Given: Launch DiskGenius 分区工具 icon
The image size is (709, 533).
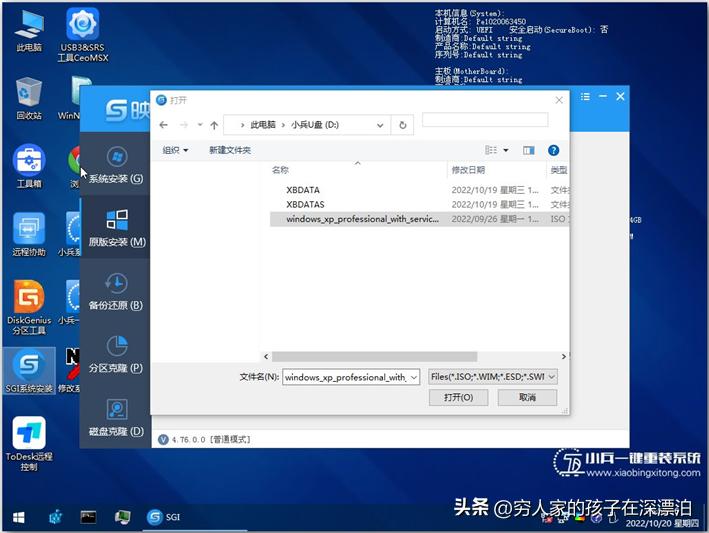Looking at the screenshot, I should coord(29,307).
